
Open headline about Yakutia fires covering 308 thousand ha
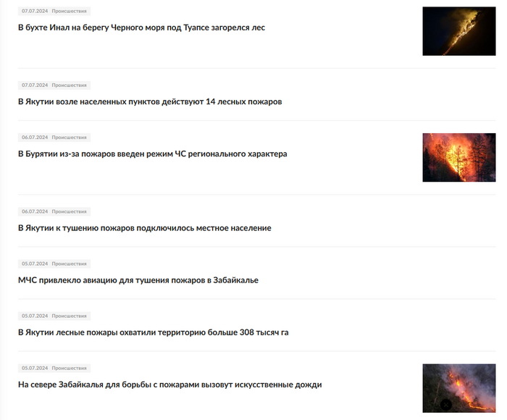point(154,332)
